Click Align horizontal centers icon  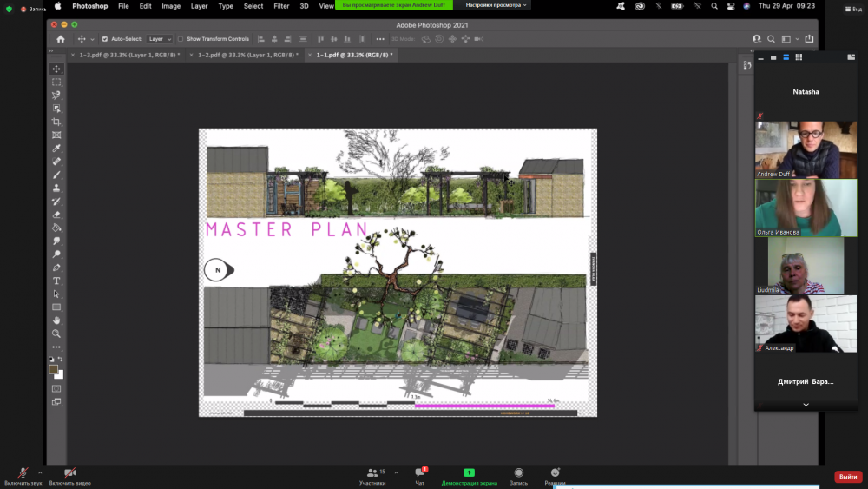[x=274, y=39]
